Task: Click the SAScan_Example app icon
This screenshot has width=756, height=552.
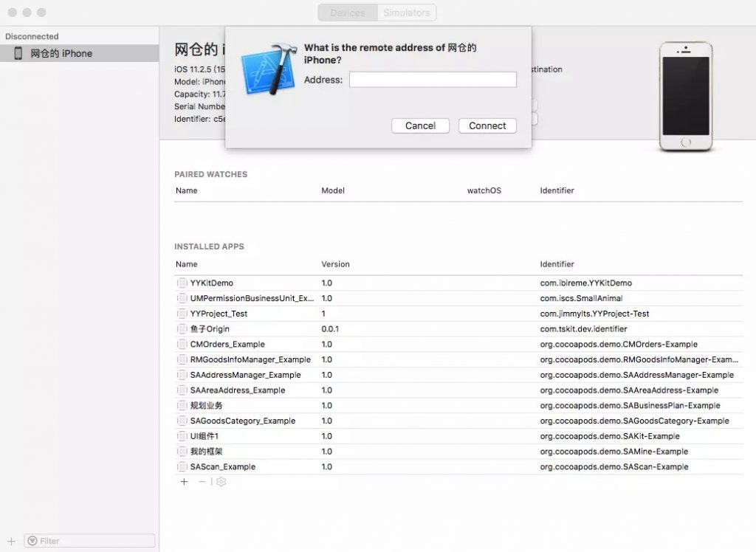Action: point(182,466)
